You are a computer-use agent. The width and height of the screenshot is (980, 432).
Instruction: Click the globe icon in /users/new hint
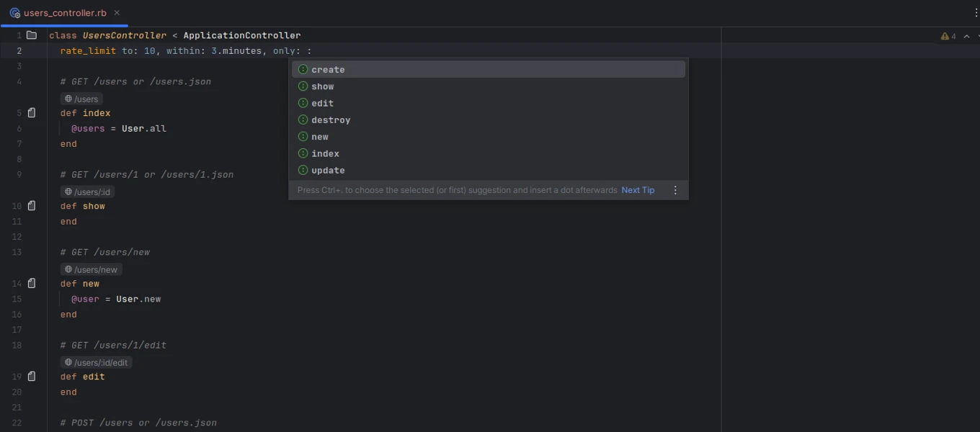coord(68,270)
